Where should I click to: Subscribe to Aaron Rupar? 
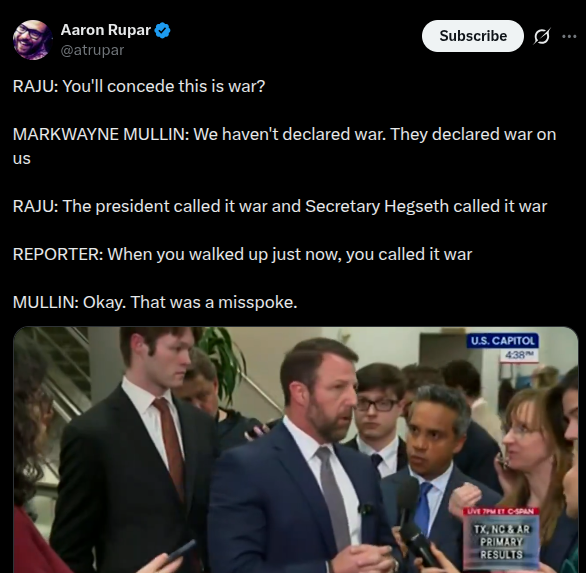point(473,36)
